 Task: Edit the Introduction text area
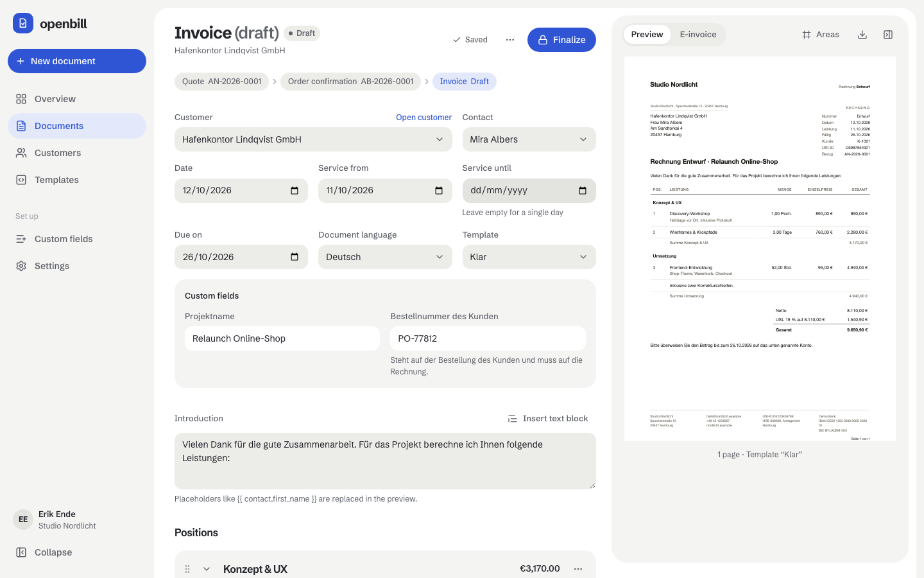385,461
